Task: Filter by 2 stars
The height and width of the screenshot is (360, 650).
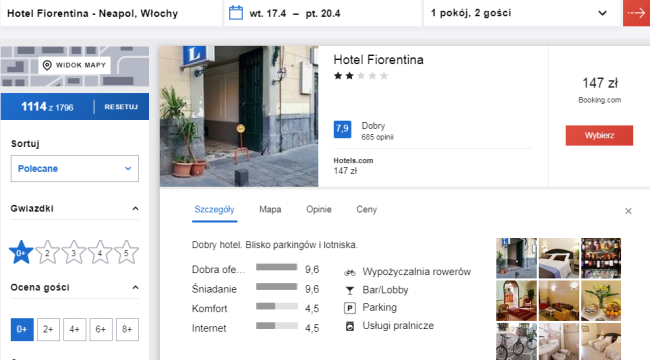Action: point(47,252)
